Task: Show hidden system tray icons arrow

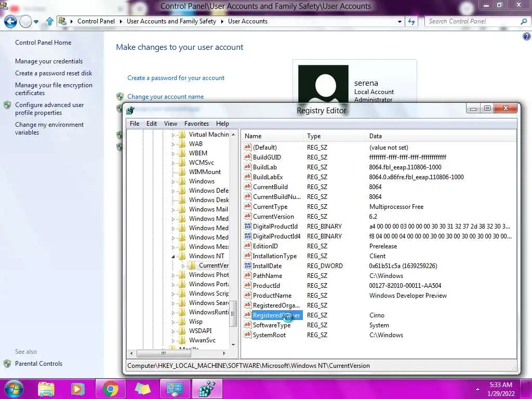Action: point(478,389)
